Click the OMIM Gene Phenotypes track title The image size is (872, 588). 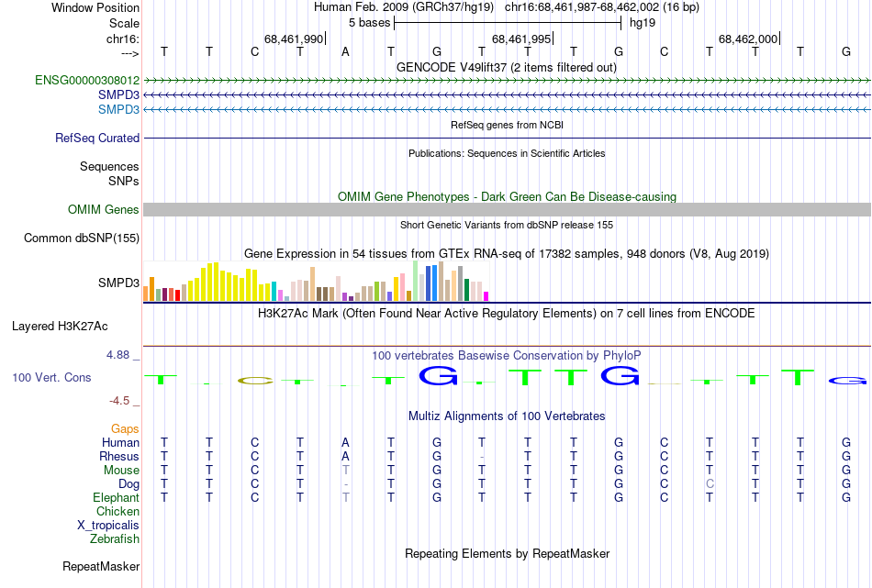point(508,196)
